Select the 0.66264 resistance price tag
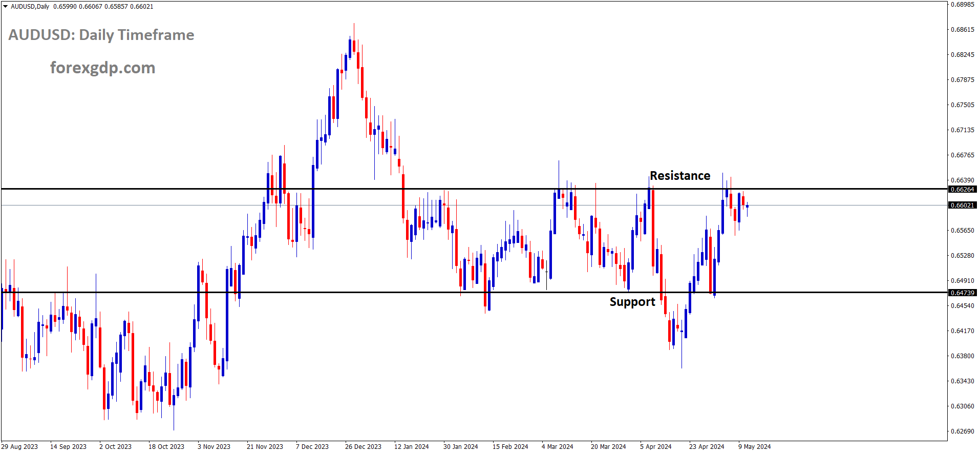The width and height of the screenshot is (980, 453). (963, 189)
